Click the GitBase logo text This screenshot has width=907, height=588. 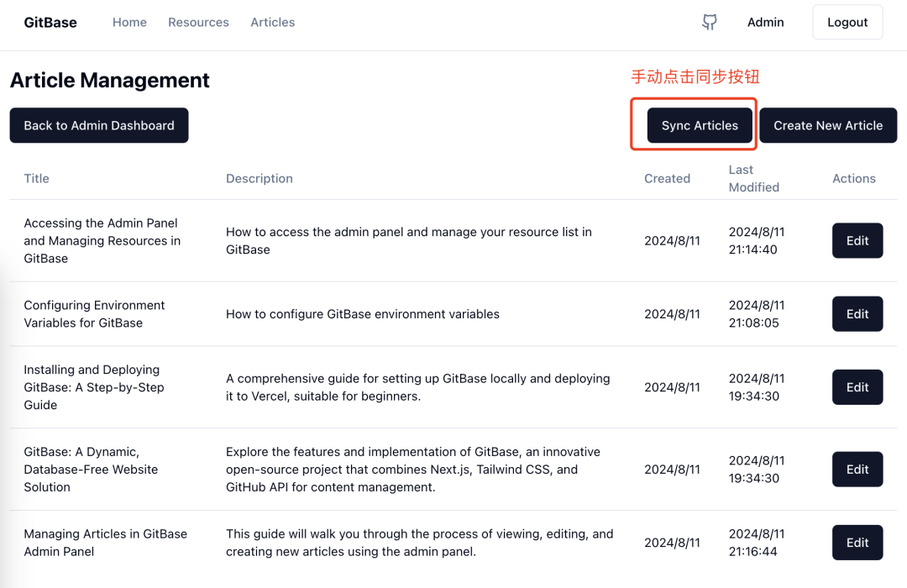tap(50, 23)
